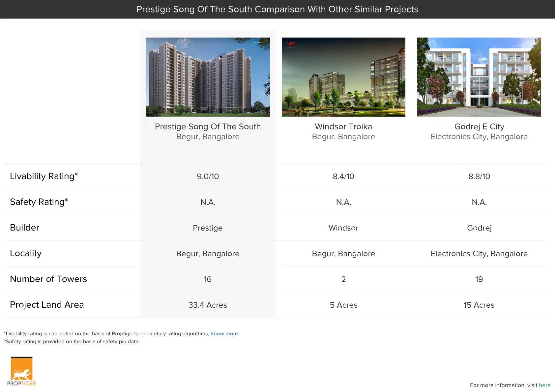Image resolution: width=555 pixels, height=392 pixels.
Task: Follow the 'here' link for more information
Action: click(544, 385)
